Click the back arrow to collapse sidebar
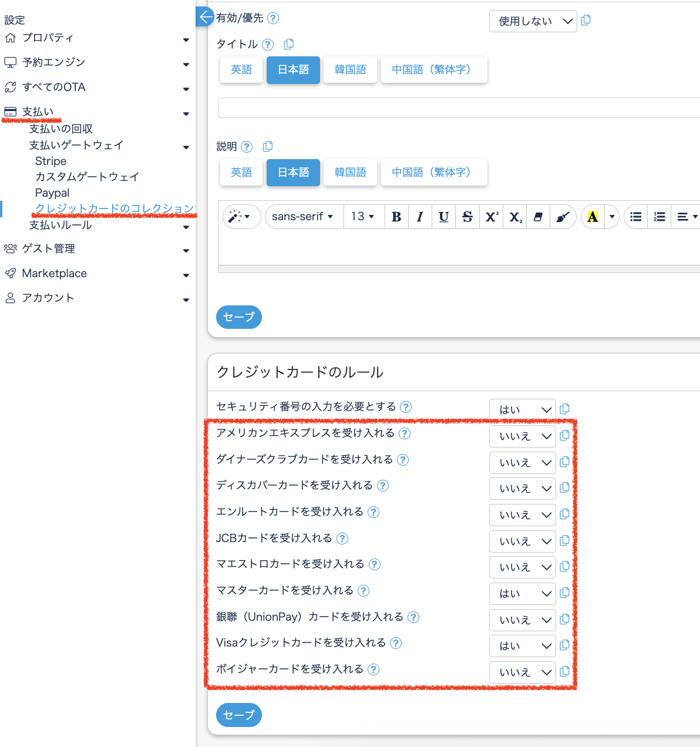700x747 pixels. tap(205, 16)
